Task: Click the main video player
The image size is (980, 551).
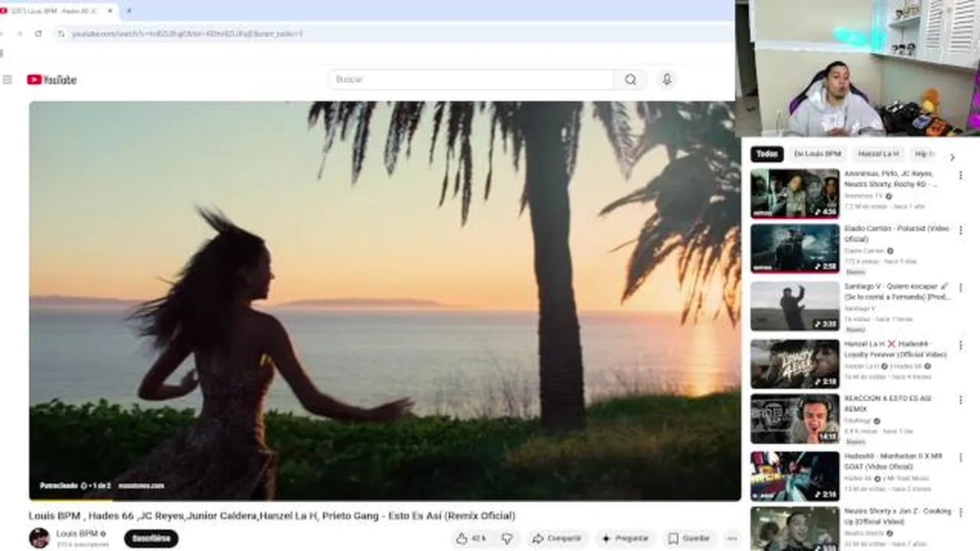Action: click(x=384, y=300)
